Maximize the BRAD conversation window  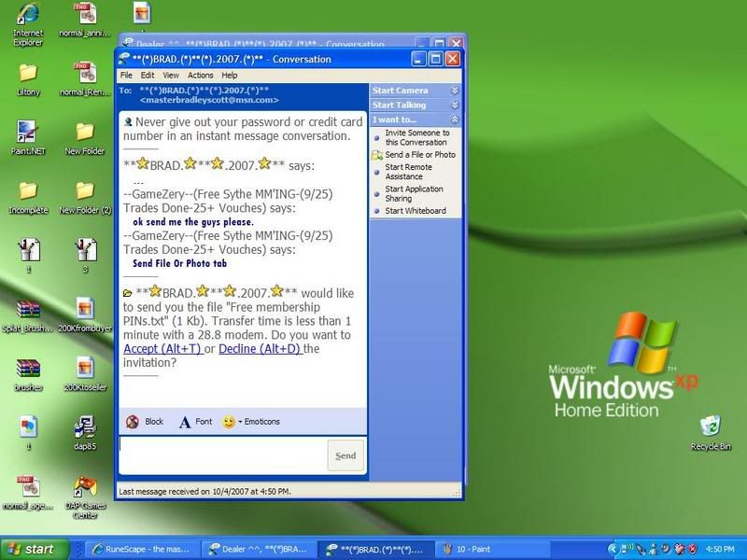tap(435, 60)
